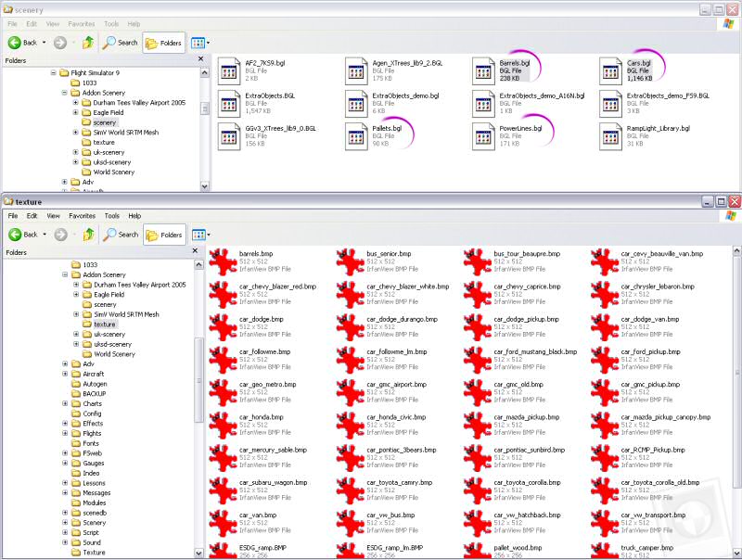Toggle Folders pane in scenery window toolbar
The width and height of the screenshot is (742, 560).
coord(164,43)
